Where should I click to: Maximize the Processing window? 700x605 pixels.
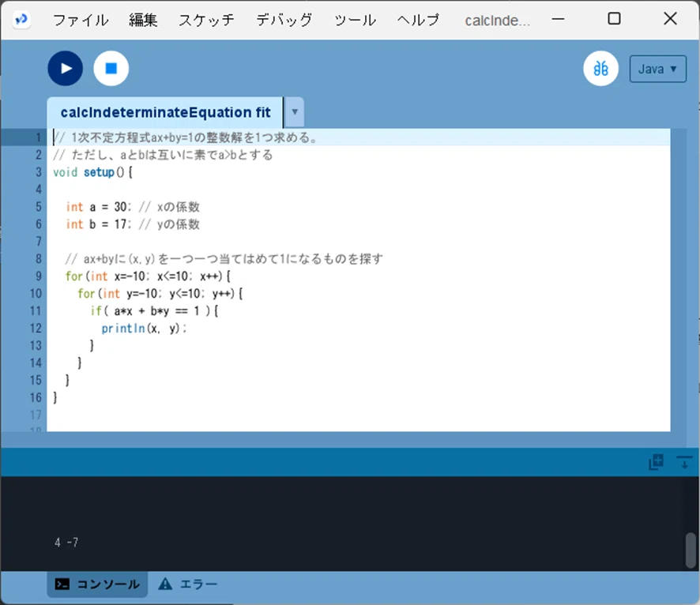(615, 19)
